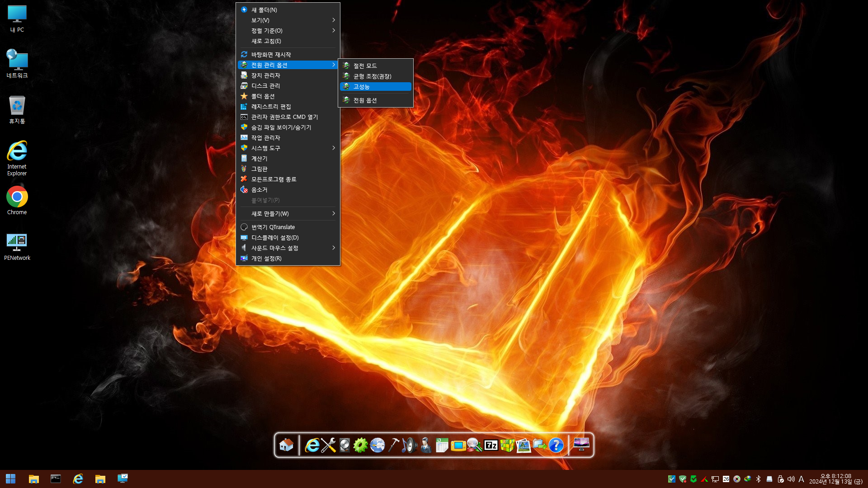Launch 그림판 from context menu
This screenshot has width=868, height=488.
pyautogui.click(x=288, y=169)
